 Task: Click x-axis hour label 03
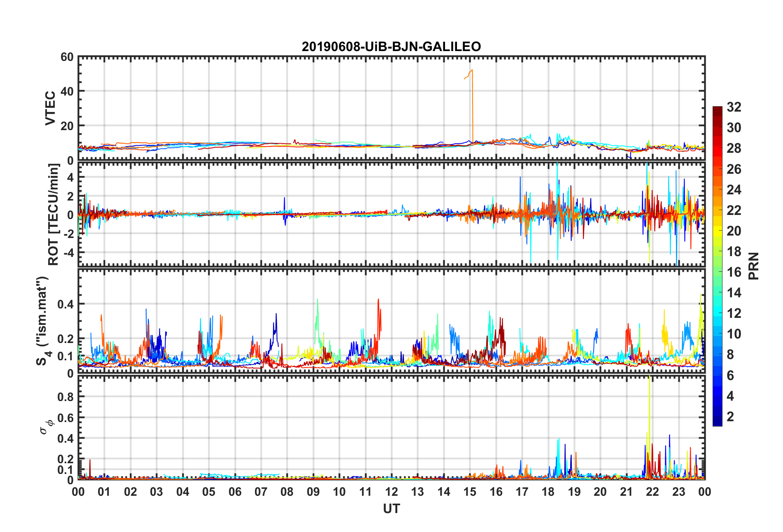coord(156,492)
